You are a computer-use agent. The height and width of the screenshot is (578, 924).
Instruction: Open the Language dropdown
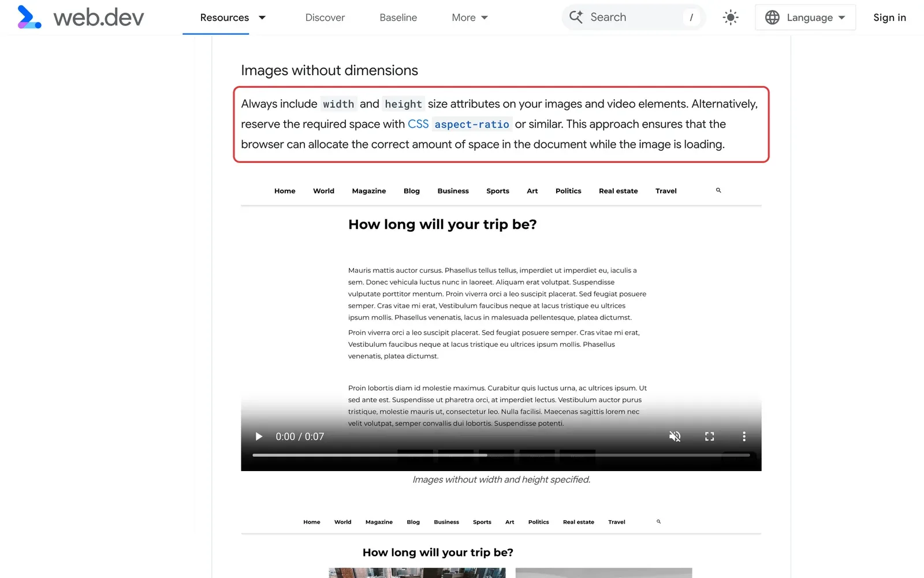[x=805, y=17]
